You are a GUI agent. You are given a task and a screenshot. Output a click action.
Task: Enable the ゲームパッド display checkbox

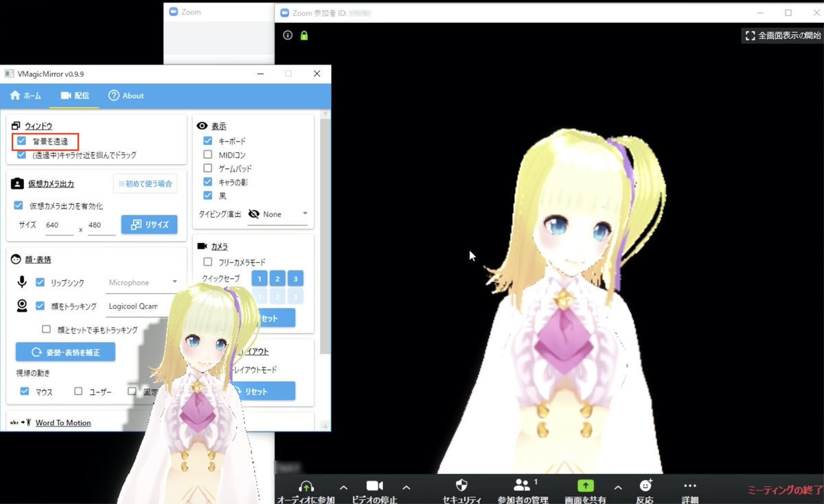click(208, 168)
